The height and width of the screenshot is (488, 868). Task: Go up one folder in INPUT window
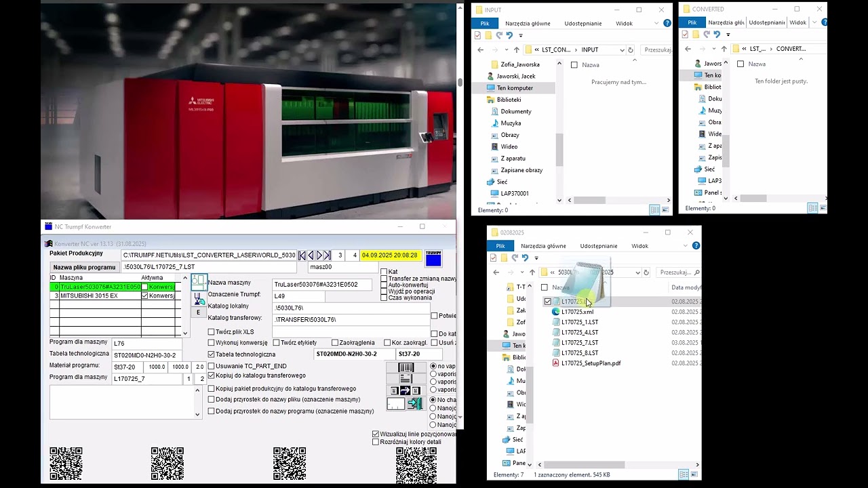pyautogui.click(x=516, y=49)
